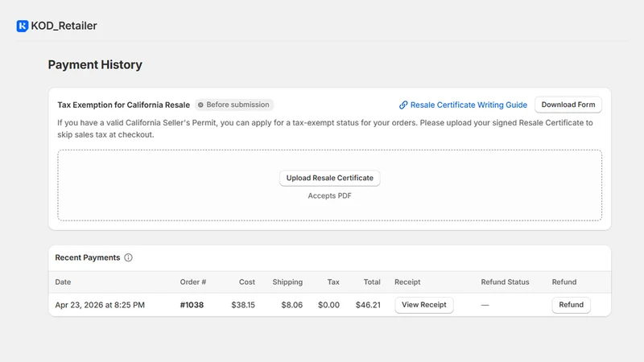Click the $38.15 cost value
The width and height of the screenshot is (644, 362).
pos(243,305)
